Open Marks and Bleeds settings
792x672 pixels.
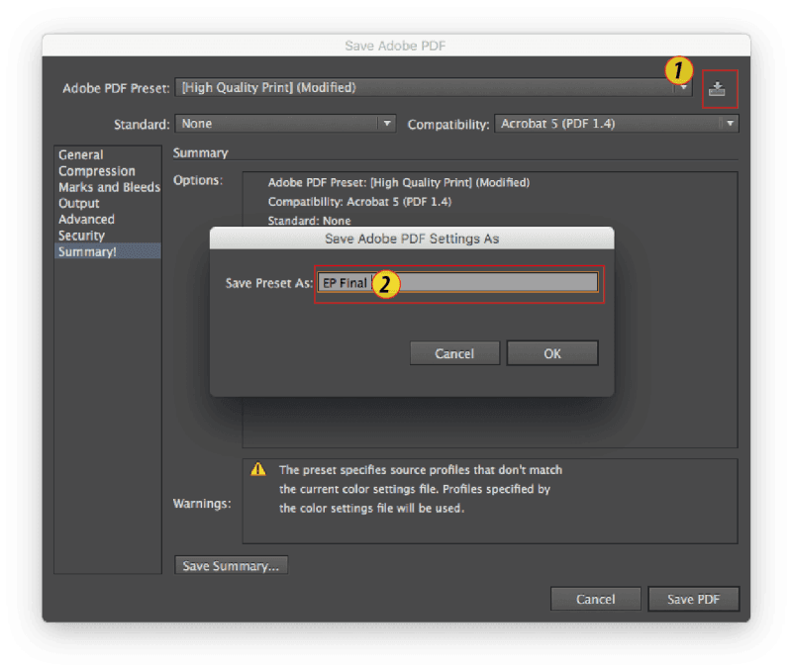[108, 187]
